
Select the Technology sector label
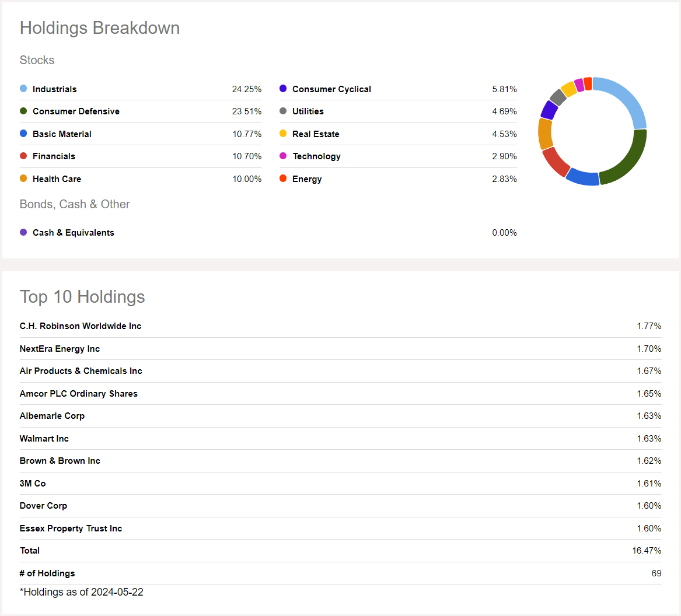317,156
